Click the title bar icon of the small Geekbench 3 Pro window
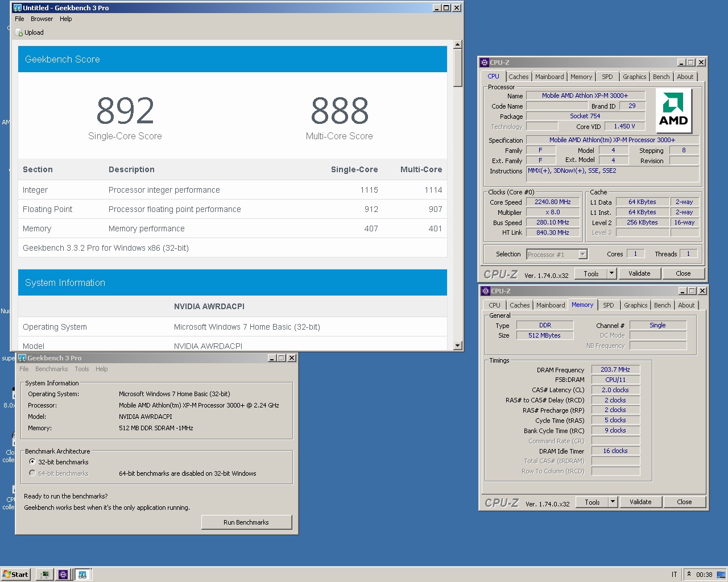 22,358
